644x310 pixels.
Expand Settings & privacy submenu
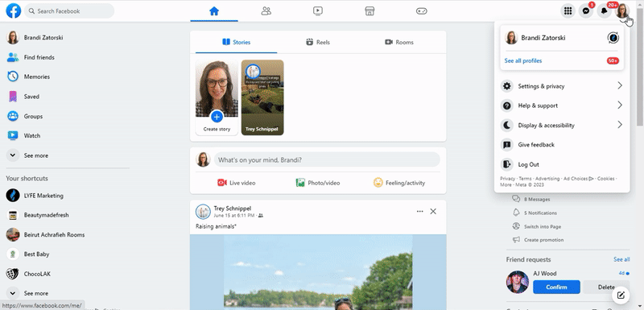point(562,86)
